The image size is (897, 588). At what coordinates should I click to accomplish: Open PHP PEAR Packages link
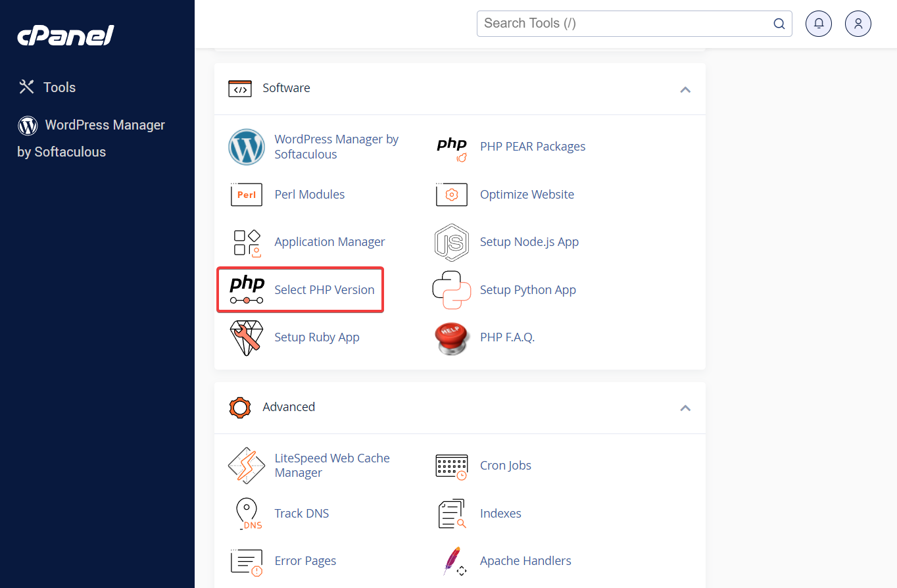533,147
